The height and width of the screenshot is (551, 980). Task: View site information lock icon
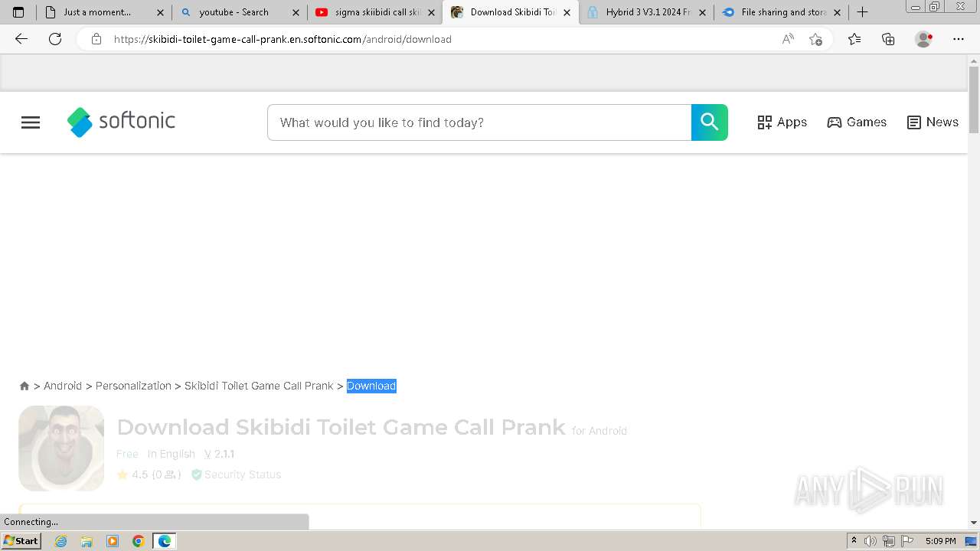(x=96, y=39)
